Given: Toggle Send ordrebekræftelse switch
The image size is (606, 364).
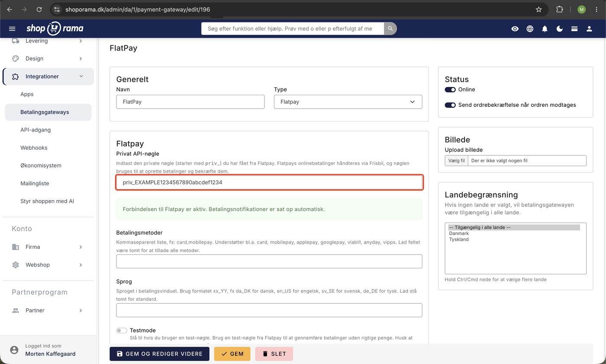Looking at the screenshot, I should click(x=450, y=105).
